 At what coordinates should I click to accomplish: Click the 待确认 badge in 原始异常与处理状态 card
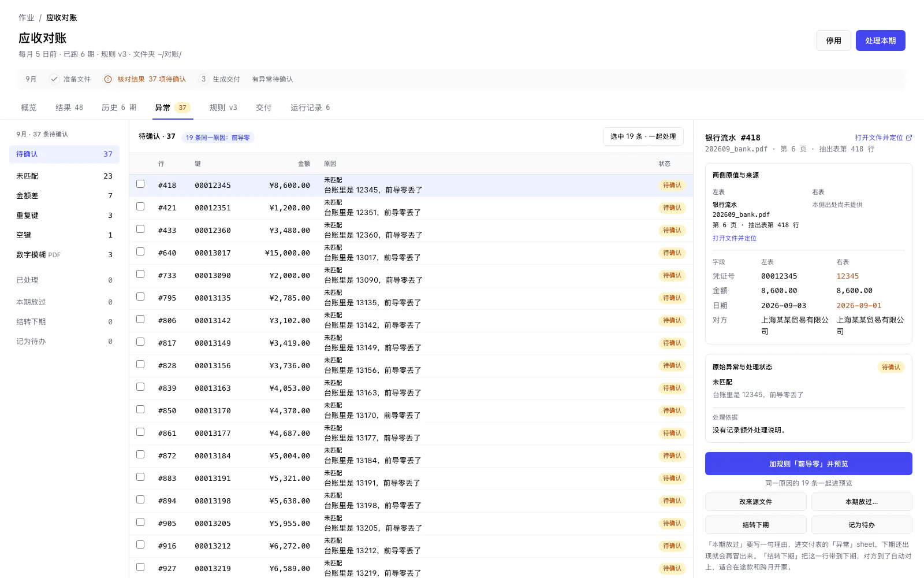(891, 367)
